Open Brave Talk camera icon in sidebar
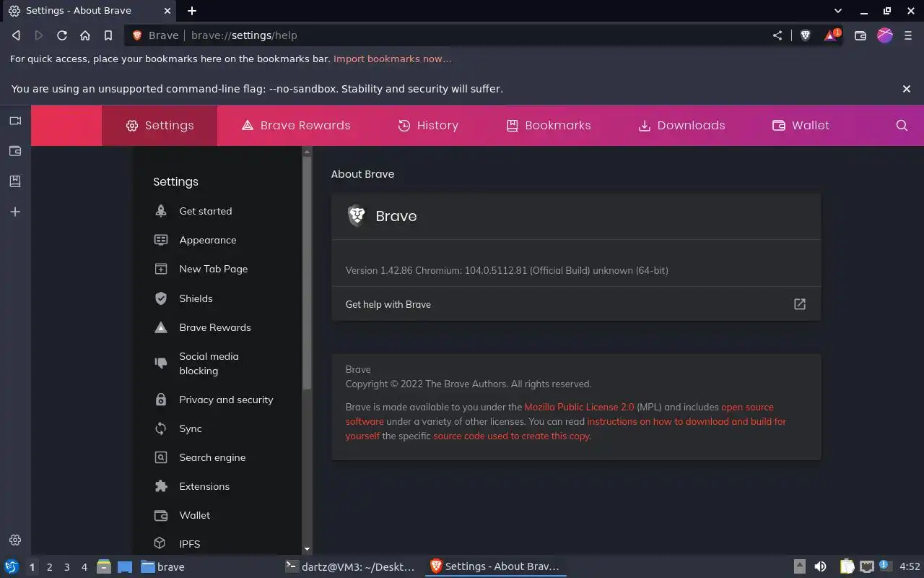924x578 pixels. point(15,121)
